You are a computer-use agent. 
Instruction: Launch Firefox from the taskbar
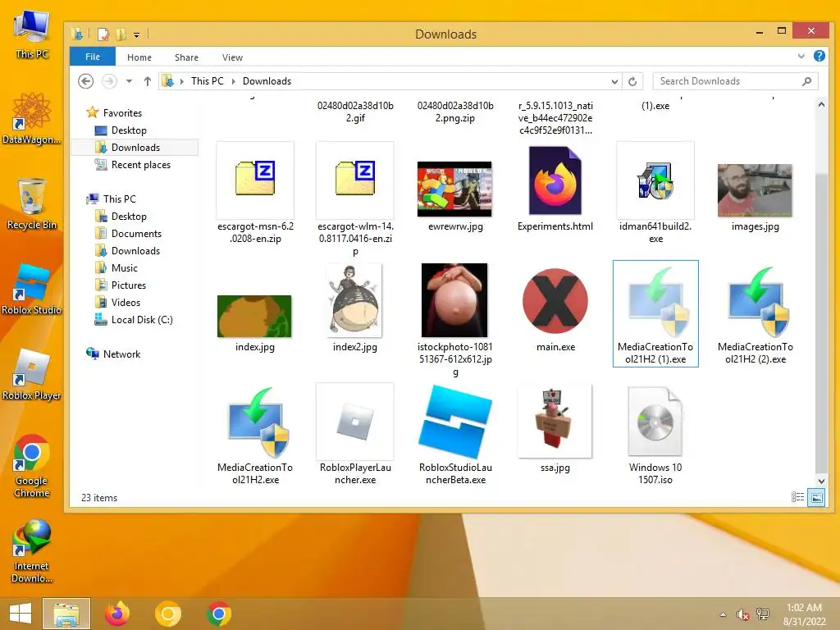(117, 614)
